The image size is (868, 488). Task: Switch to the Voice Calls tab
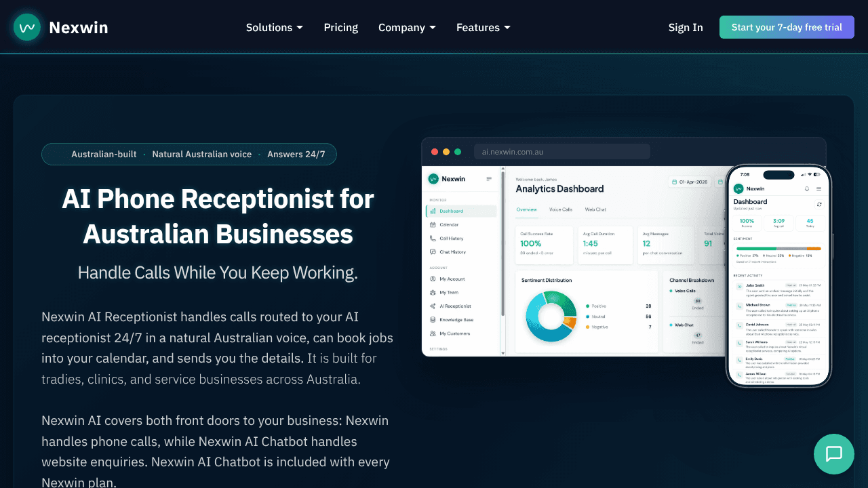pos(561,209)
